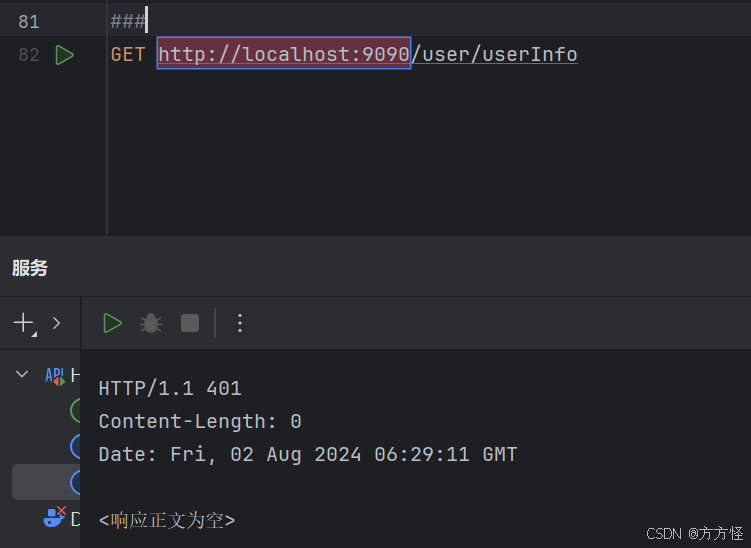This screenshot has width=751, height=548.
Task: Collapse the HTTP Request tree node chevron
Action: coord(22,374)
